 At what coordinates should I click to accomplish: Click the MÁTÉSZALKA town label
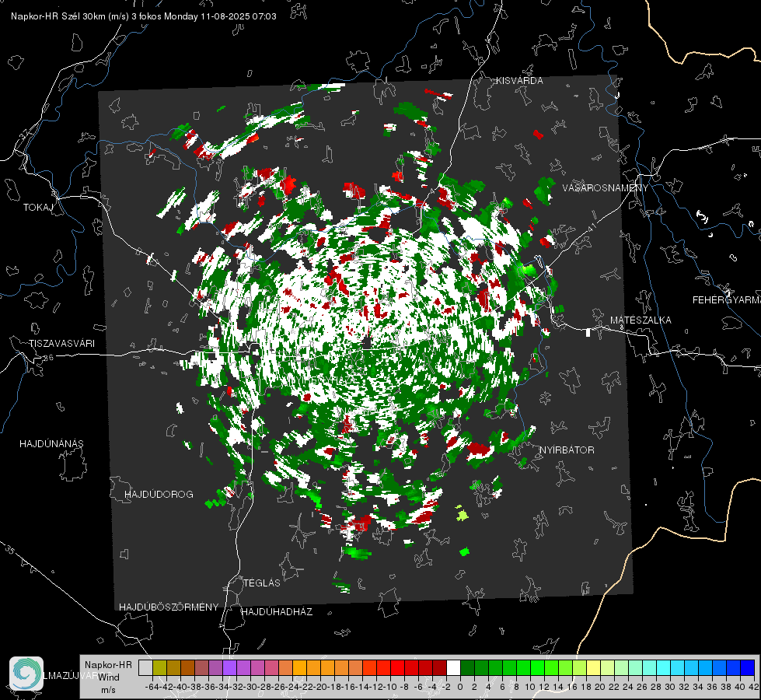tap(641, 320)
